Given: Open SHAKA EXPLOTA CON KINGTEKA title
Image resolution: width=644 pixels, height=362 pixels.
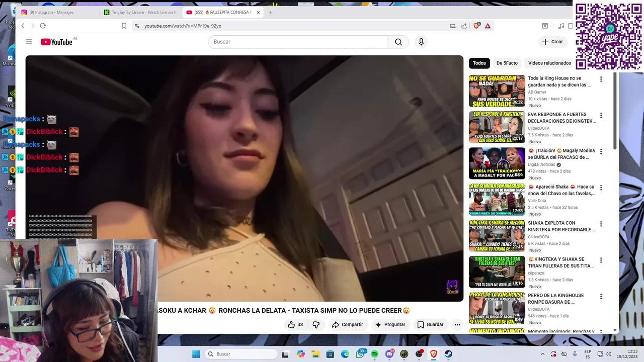Looking at the screenshot, I should tap(561, 226).
